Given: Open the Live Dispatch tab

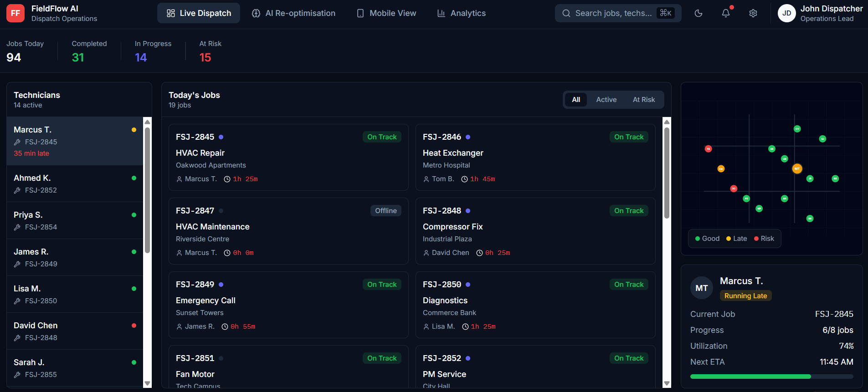Looking at the screenshot, I should pyautogui.click(x=199, y=13).
